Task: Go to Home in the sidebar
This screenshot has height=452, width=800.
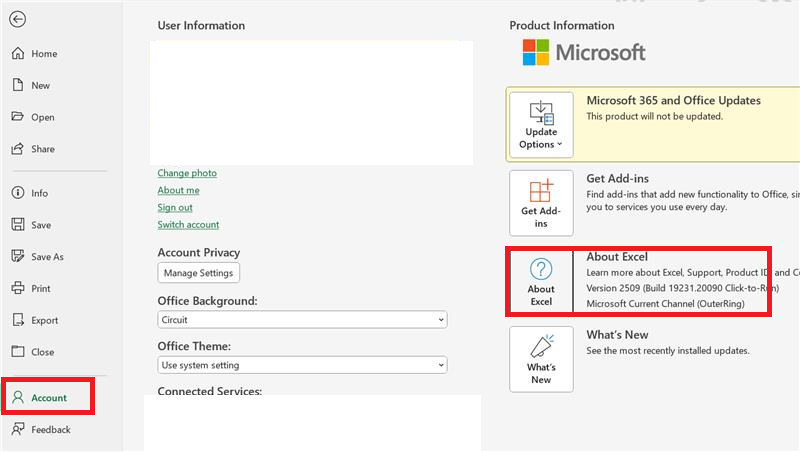Action: pos(34,54)
